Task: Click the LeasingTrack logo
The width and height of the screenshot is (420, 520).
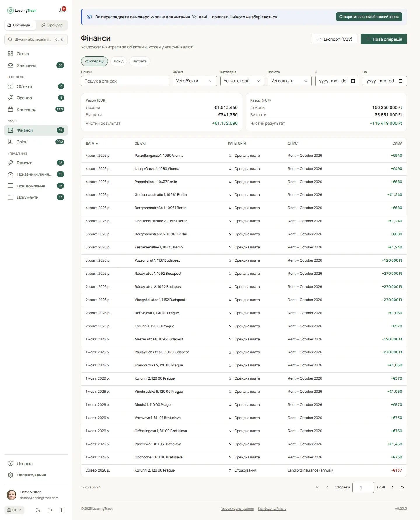Action: point(22,11)
